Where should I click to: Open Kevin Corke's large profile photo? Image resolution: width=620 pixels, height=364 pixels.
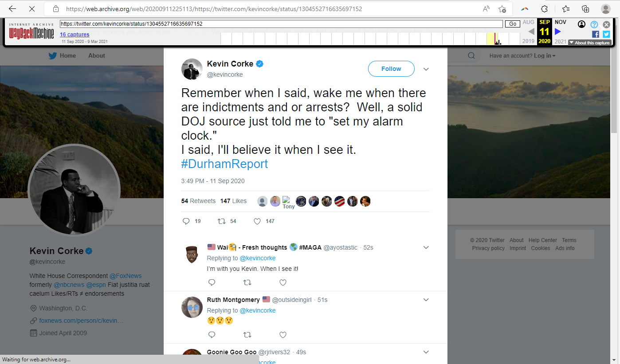(x=74, y=190)
